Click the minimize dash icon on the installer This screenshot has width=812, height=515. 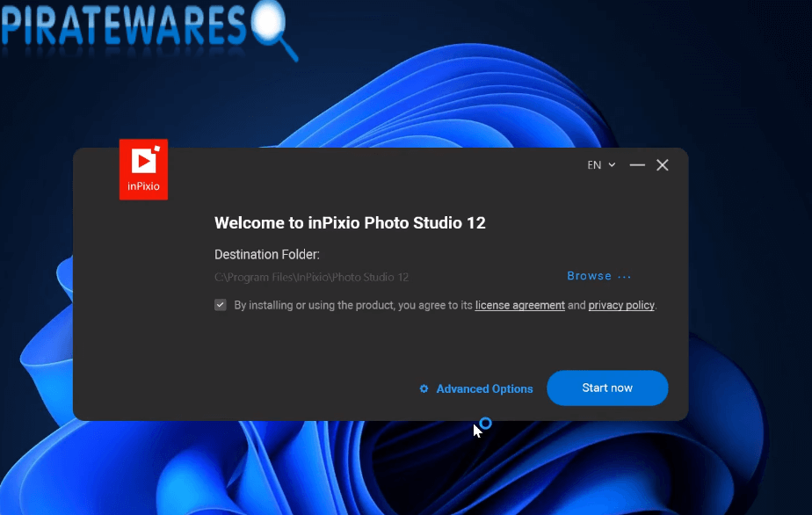(x=636, y=164)
